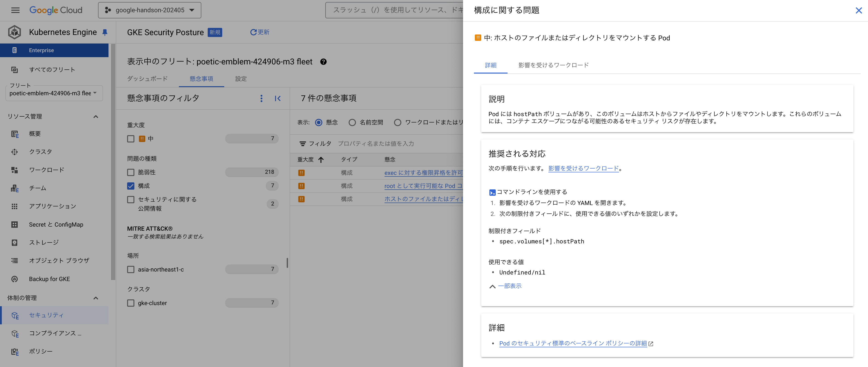Unpin Kubernetes Engine with the pin icon

tap(105, 32)
